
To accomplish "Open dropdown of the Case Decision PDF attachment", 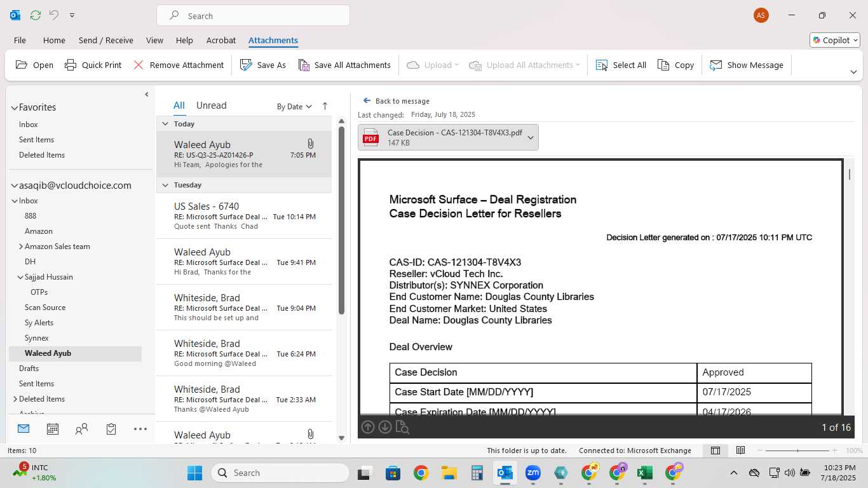I will (531, 138).
